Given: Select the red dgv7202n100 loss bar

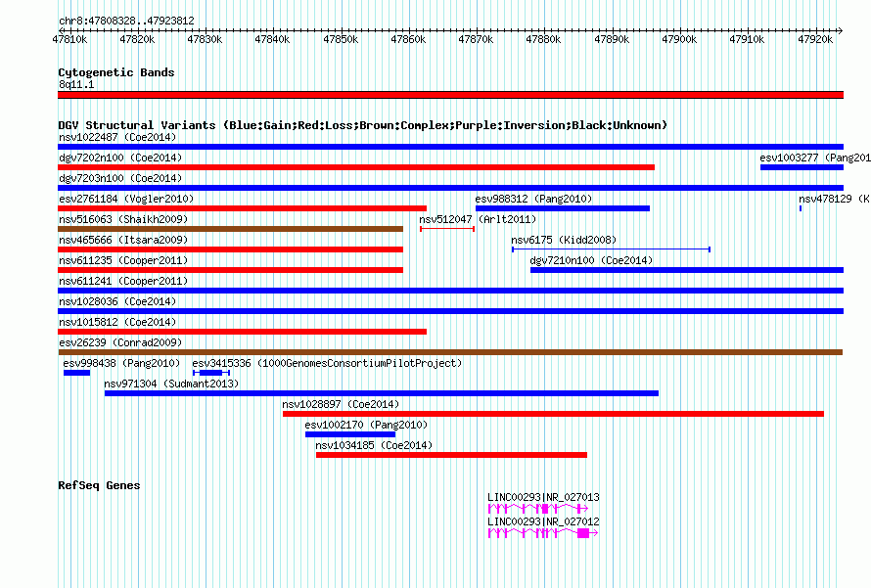Looking at the screenshot, I should click(x=356, y=167).
